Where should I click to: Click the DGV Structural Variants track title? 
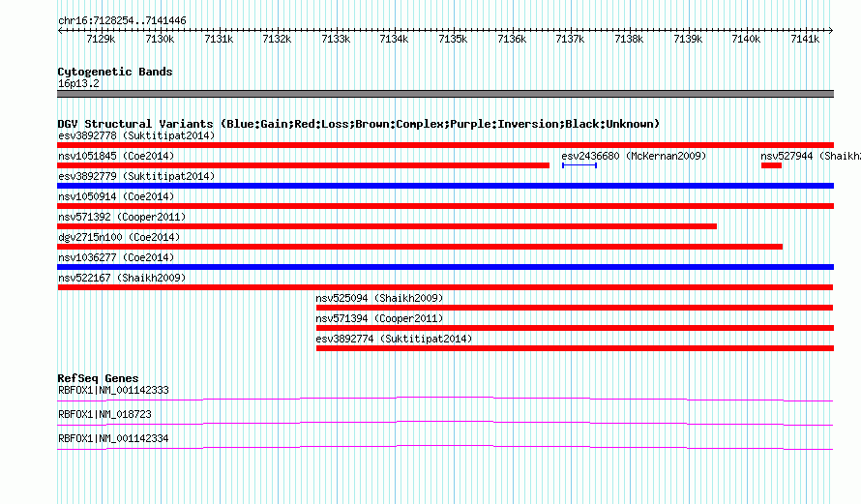pyautogui.click(x=359, y=124)
